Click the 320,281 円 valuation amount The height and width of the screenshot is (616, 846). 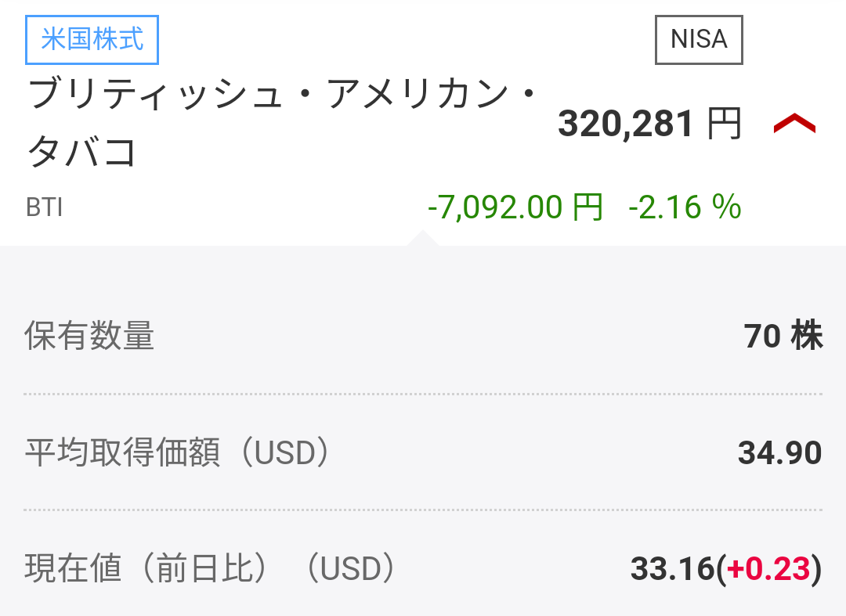[625, 124]
